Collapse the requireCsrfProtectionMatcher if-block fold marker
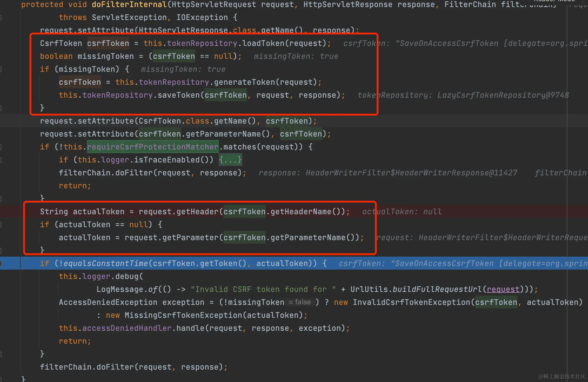Viewport: 588px width, 382px height. tap(1, 147)
